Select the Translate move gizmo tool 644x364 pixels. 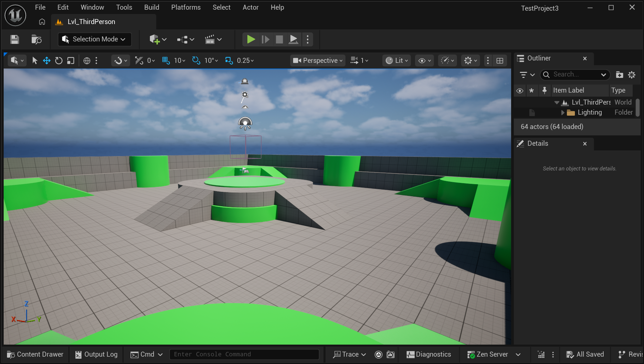[47, 60]
